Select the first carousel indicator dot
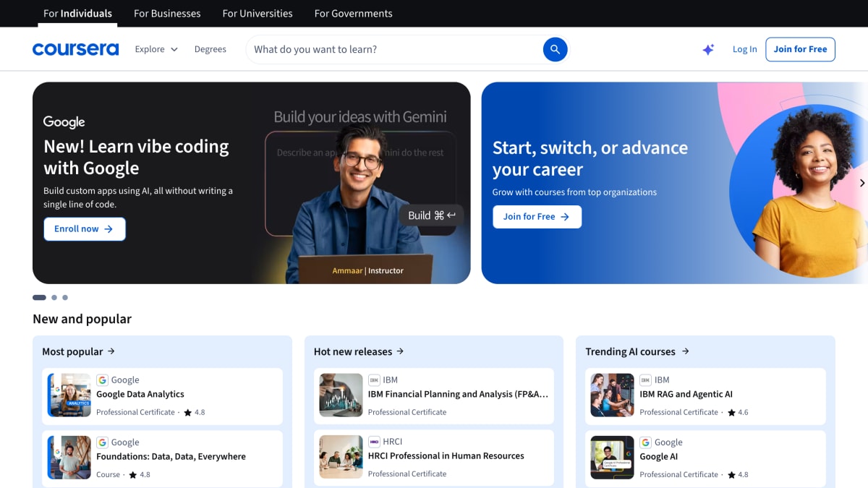The image size is (868, 488). click(x=39, y=297)
